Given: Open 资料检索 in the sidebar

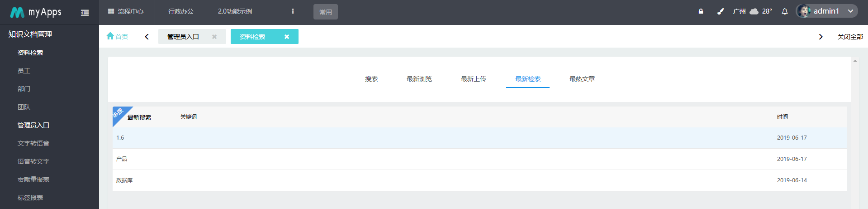Looking at the screenshot, I should point(30,53).
